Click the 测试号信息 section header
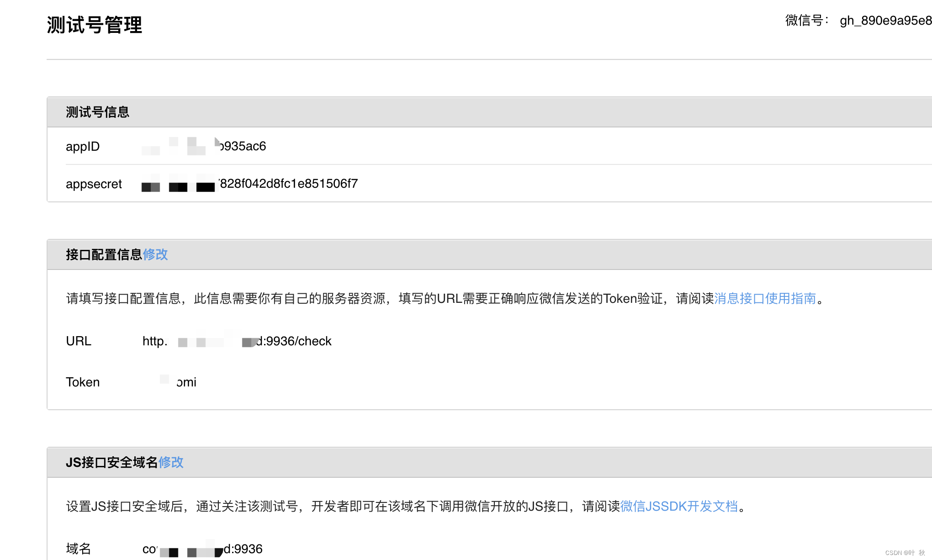 [96, 111]
